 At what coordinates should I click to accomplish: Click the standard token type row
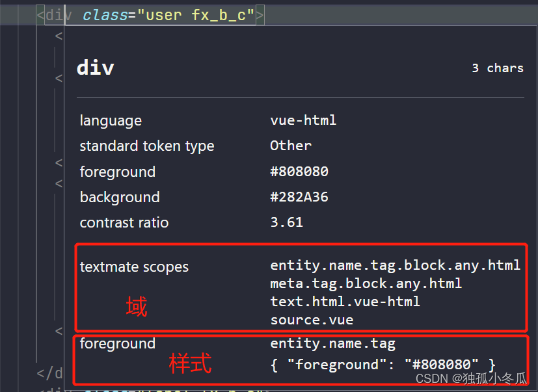pos(146,146)
